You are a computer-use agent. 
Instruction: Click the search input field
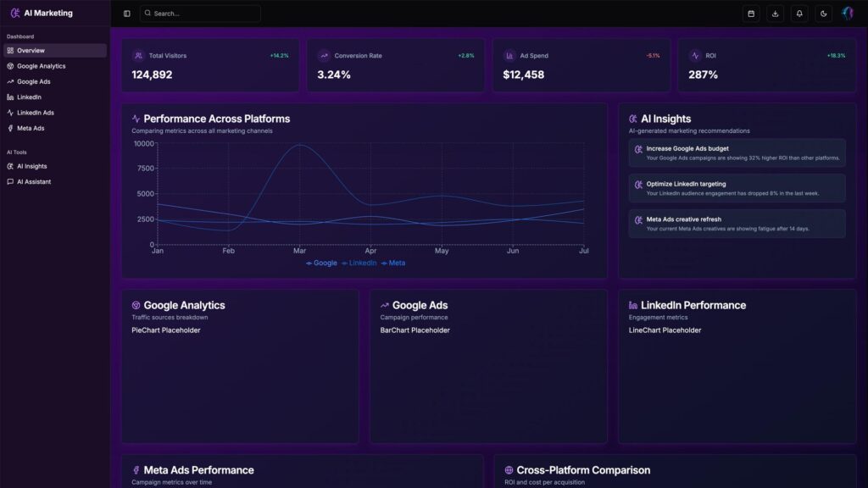point(200,14)
